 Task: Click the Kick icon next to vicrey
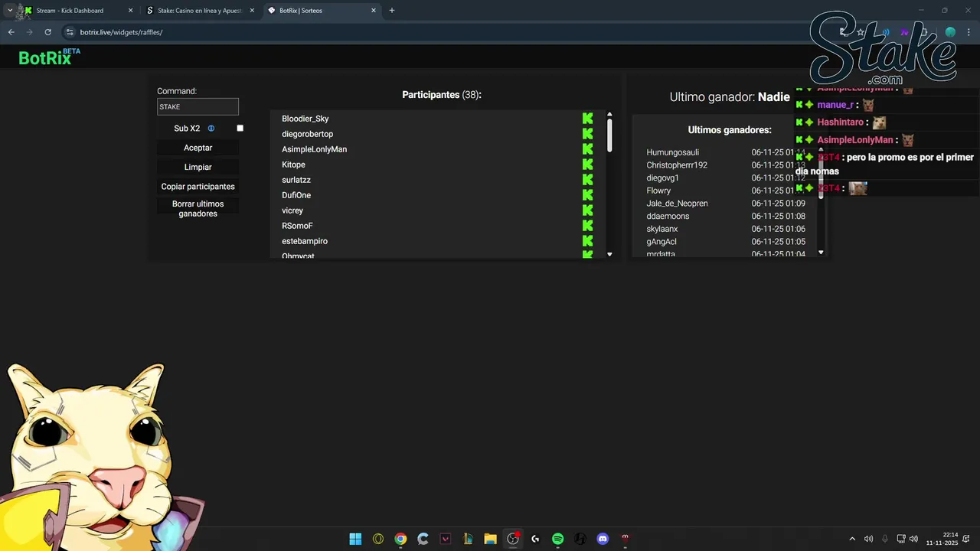click(x=587, y=210)
